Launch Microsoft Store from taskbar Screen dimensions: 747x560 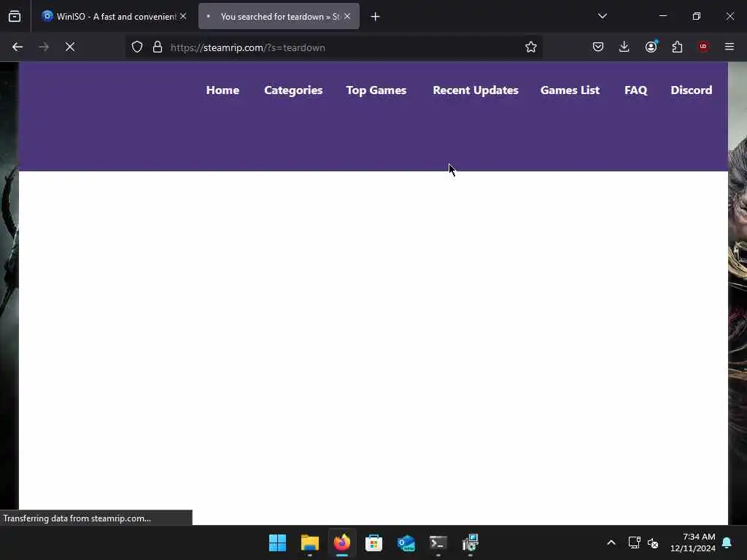pyautogui.click(x=374, y=542)
